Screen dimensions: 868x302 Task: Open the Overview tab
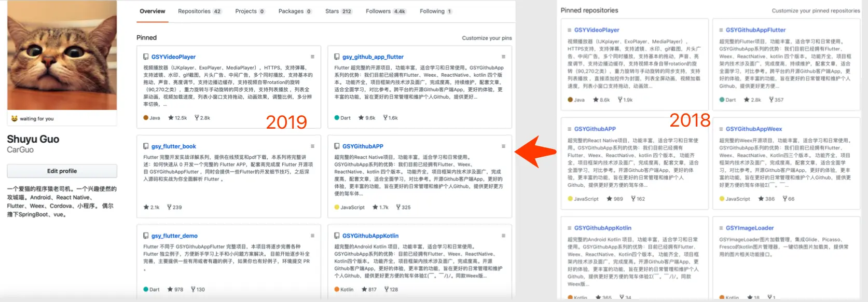click(x=152, y=11)
